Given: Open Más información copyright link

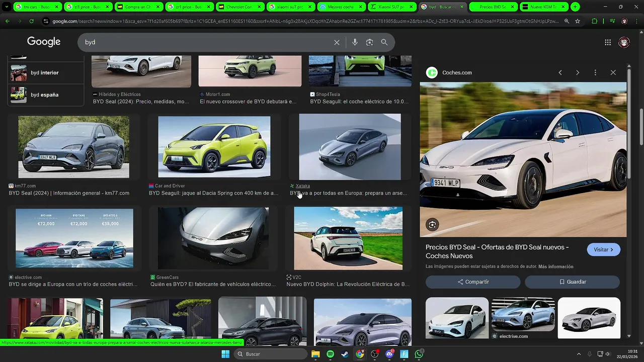Looking at the screenshot, I should point(555,266).
